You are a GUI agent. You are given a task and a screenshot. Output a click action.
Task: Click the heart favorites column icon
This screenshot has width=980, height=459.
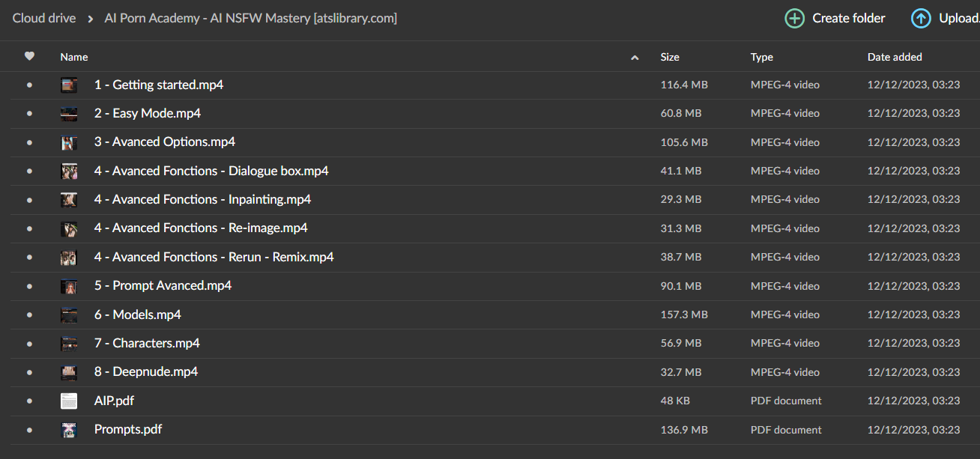(29, 56)
